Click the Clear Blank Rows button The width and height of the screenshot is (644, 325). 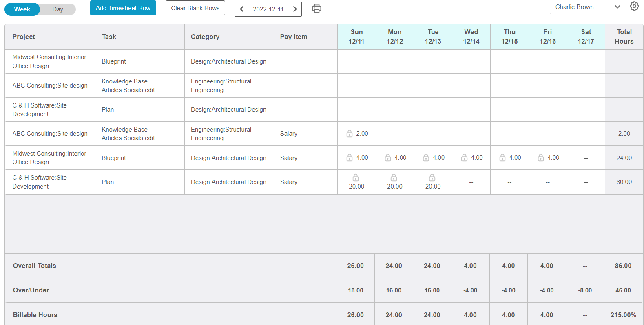click(195, 8)
